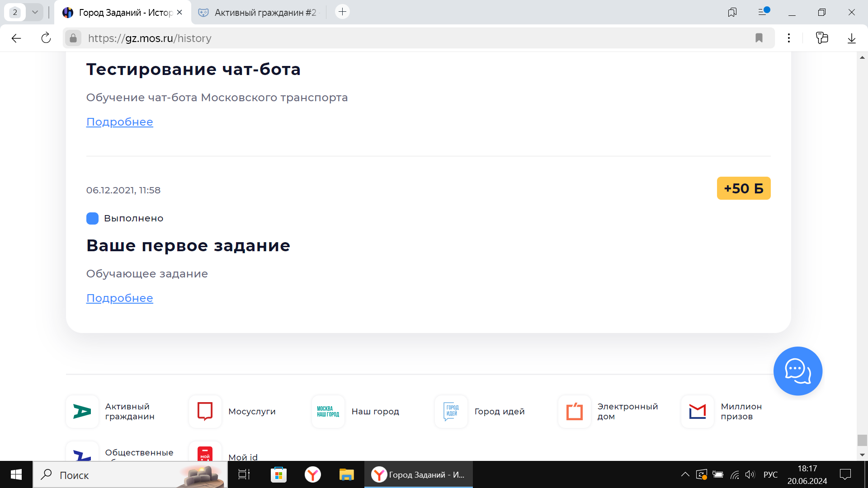Bookmark this page using the bookmark icon
This screenshot has width=868, height=488.
point(759,38)
